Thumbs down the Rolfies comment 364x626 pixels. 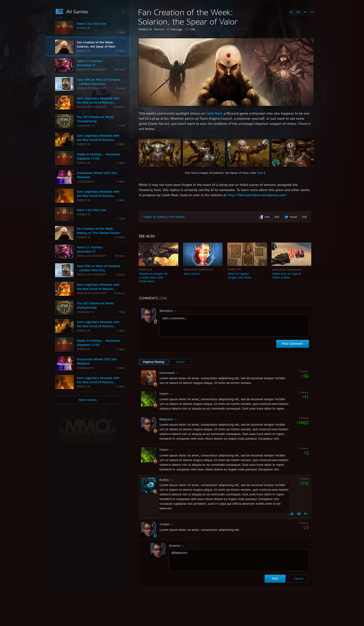click(x=299, y=514)
